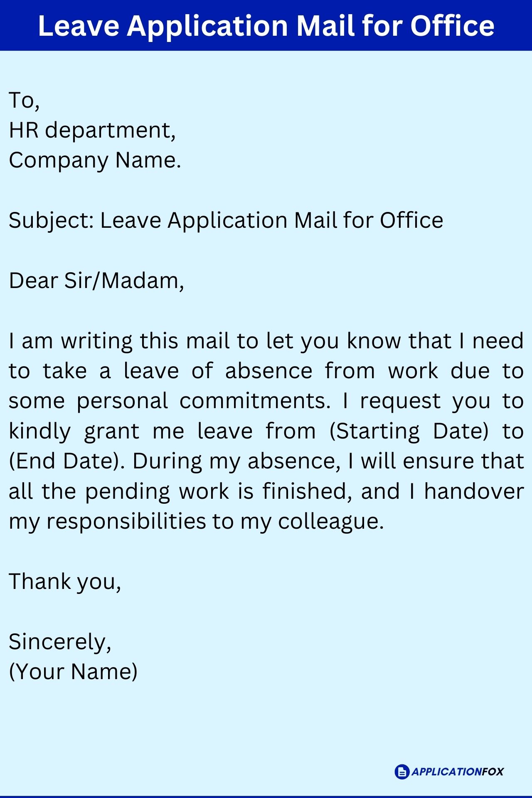Click the ApplicationFox document logo icon
This screenshot has height=798, width=532.
(402, 772)
